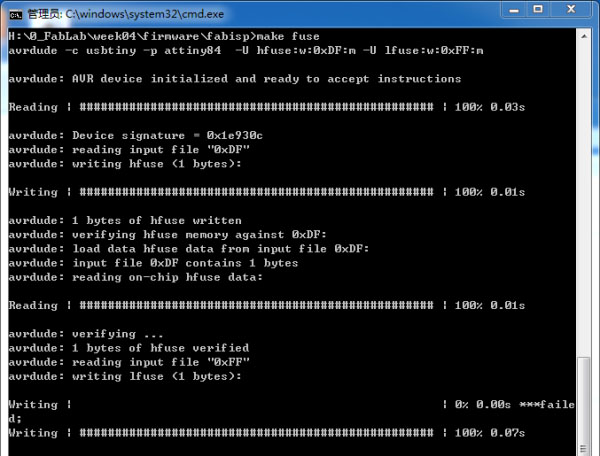Viewport: 600px width, 456px height.
Task: Click the scrollbar up arrow
Action: 584,36
